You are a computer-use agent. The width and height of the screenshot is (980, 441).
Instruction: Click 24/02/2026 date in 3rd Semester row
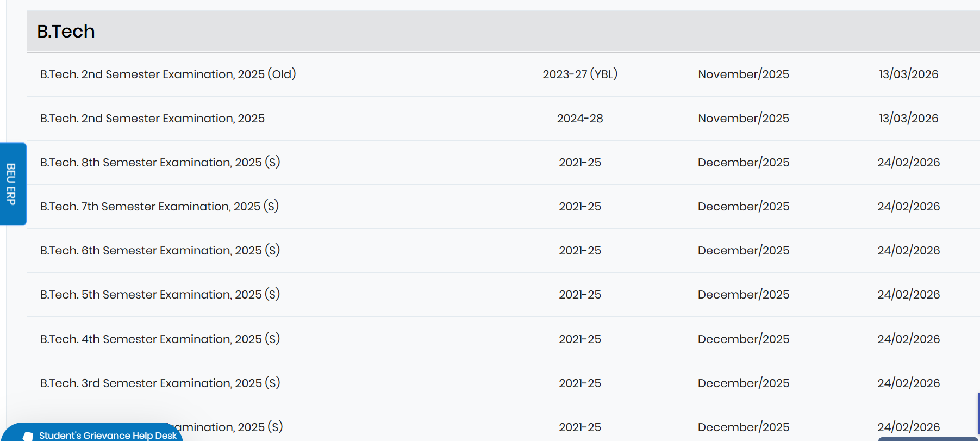point(908,383)
